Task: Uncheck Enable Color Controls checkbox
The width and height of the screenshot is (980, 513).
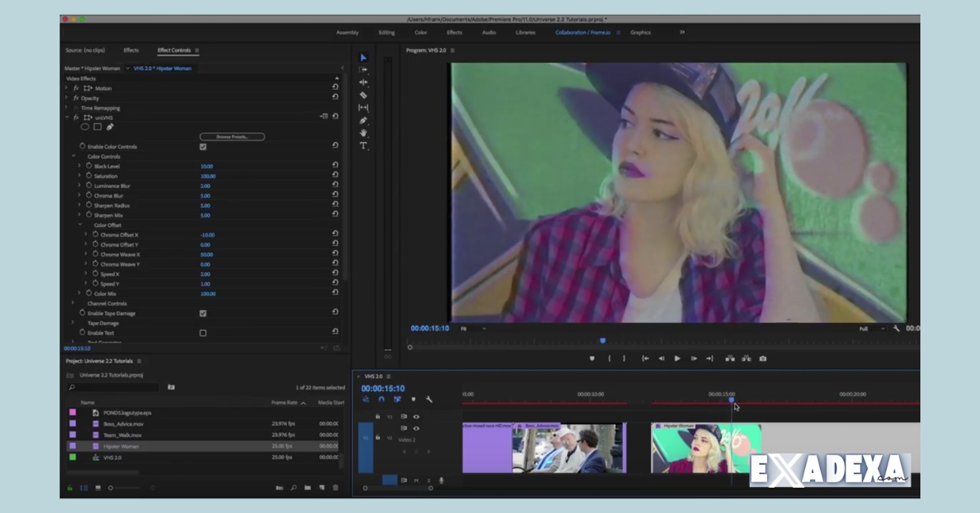Action: pyautogui.click(x=203, y=147)
